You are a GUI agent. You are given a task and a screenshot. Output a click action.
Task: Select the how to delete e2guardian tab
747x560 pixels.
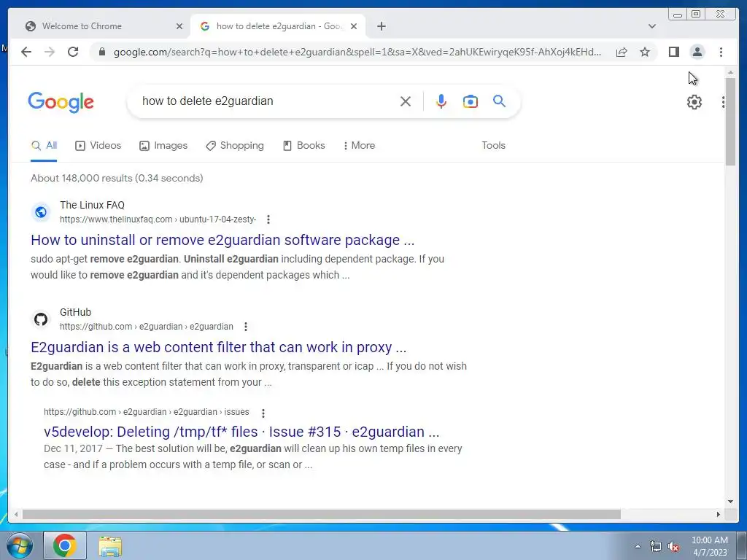[278, 26]
